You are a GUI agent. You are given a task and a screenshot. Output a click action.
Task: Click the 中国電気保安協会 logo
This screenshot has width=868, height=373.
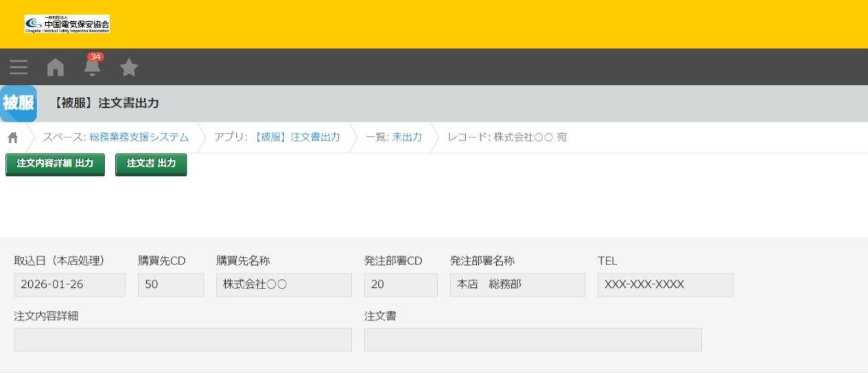(x=67, y=24)
